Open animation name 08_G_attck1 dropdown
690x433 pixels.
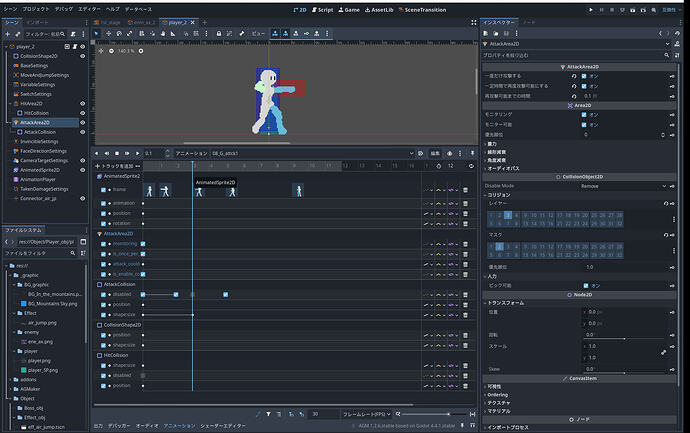(x=313, y=153)
